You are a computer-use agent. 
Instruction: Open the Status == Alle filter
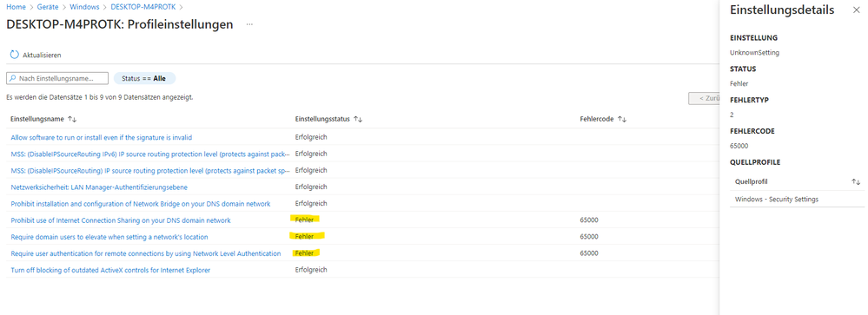pyautogui.click(x=144, y=78)
